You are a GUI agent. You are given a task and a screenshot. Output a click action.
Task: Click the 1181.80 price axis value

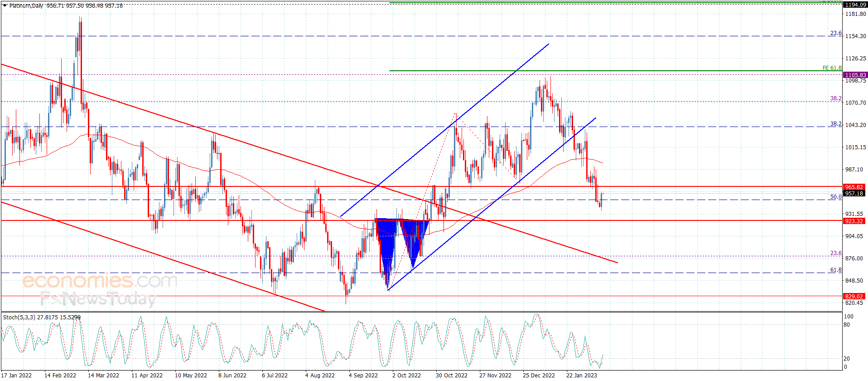pyautogui.click(x=855, y=14)
